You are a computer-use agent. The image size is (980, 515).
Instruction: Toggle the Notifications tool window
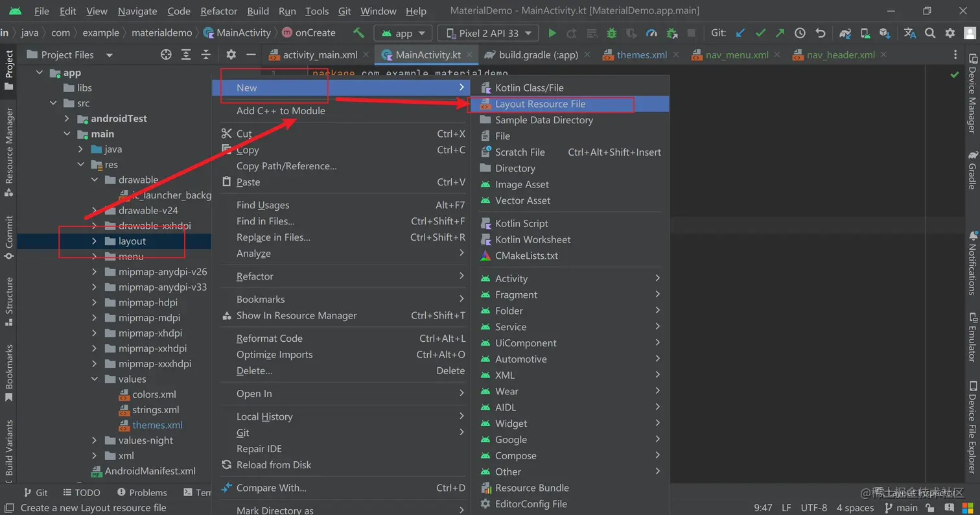[x=972, y=263]
